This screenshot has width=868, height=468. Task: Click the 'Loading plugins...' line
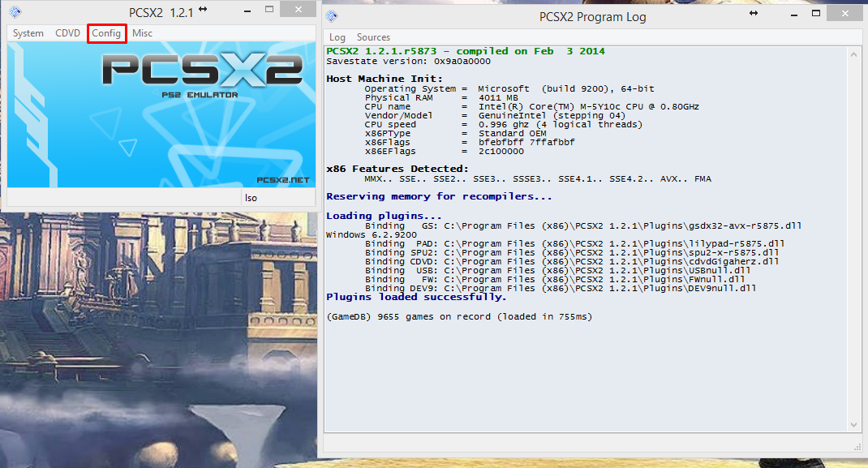point(384,216)
